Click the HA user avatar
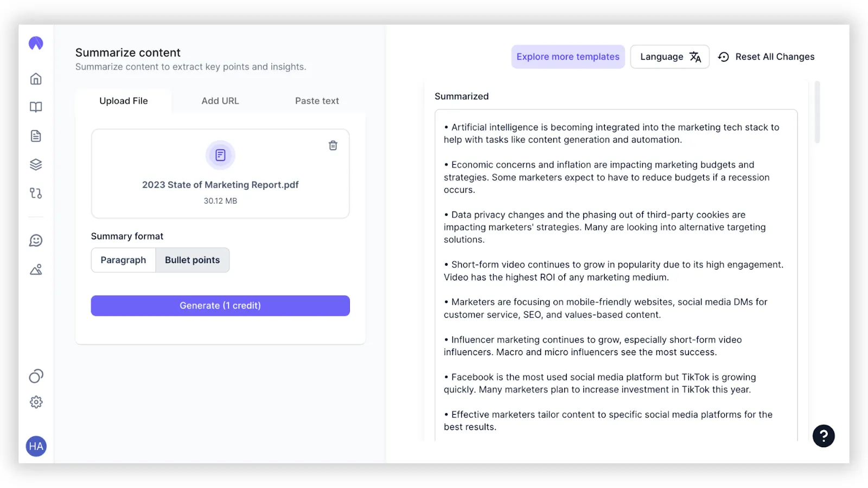The image size is (868, 488). click(36, 446)
